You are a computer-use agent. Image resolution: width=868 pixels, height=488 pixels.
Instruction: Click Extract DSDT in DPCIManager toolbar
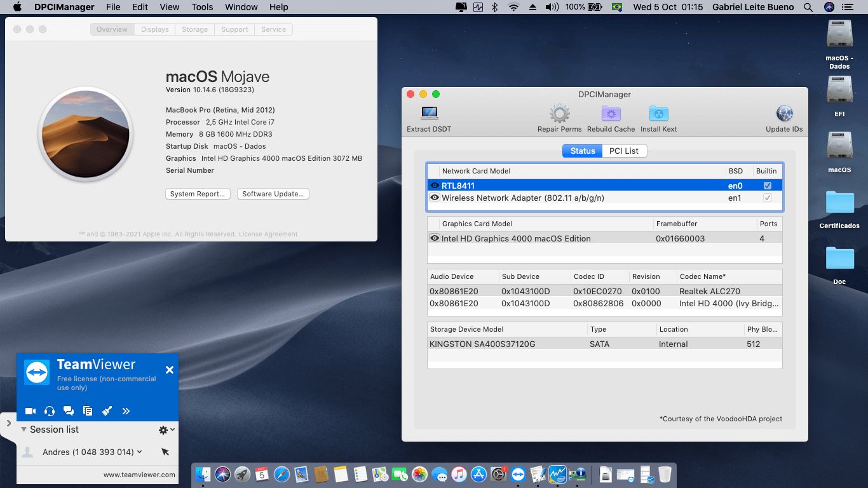429,119
